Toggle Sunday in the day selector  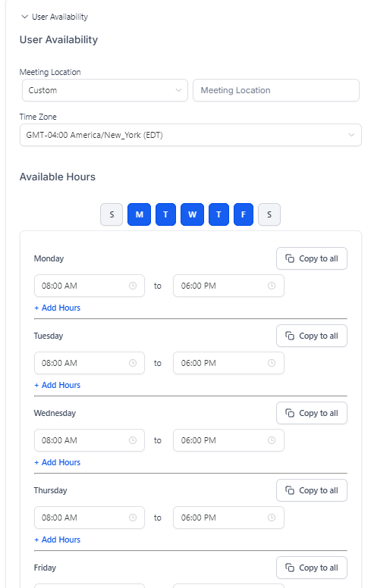tap(112, 214)
